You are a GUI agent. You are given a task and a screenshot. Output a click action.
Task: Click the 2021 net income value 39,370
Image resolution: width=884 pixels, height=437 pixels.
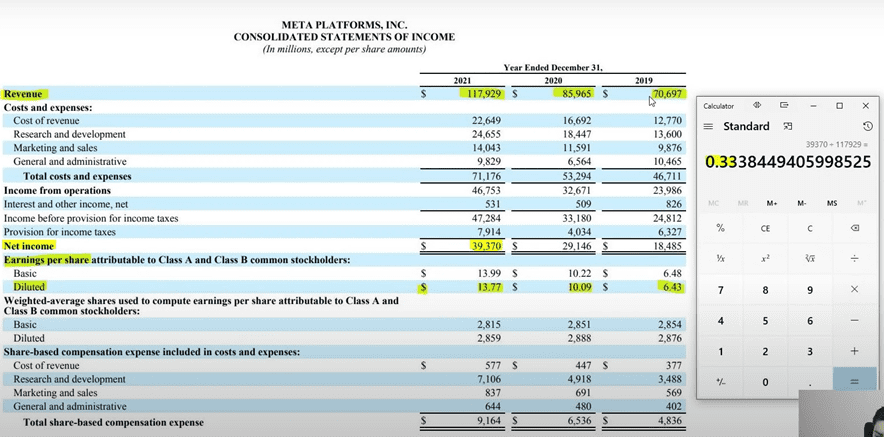[x=483, y=245]
